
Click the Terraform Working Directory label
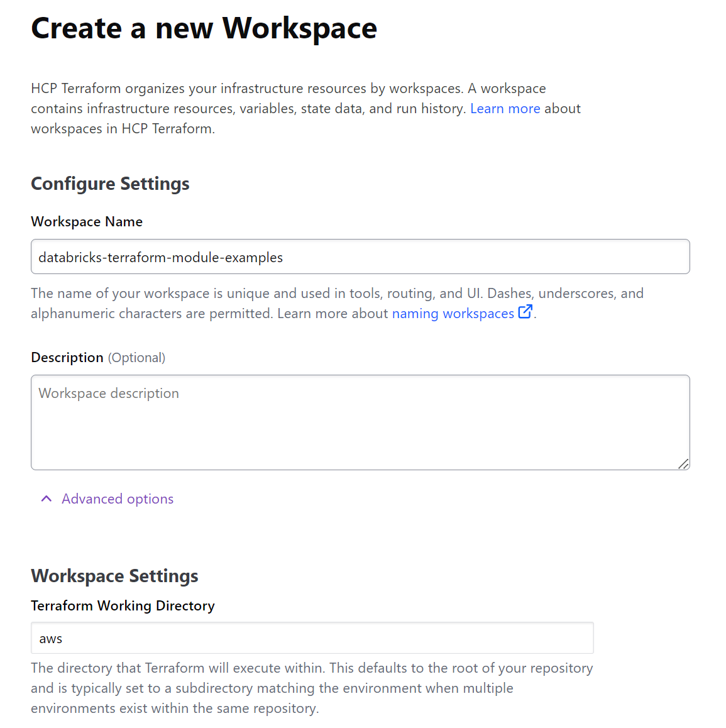[123, 606]
